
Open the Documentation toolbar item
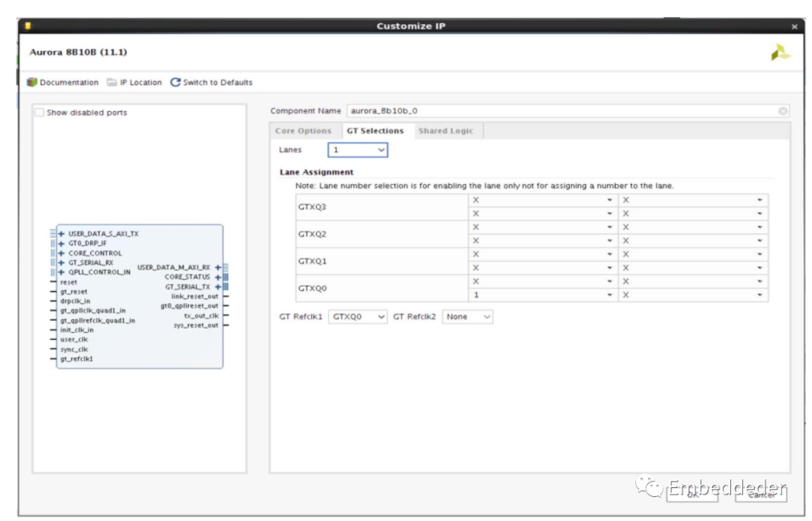(x=62, y=83)
